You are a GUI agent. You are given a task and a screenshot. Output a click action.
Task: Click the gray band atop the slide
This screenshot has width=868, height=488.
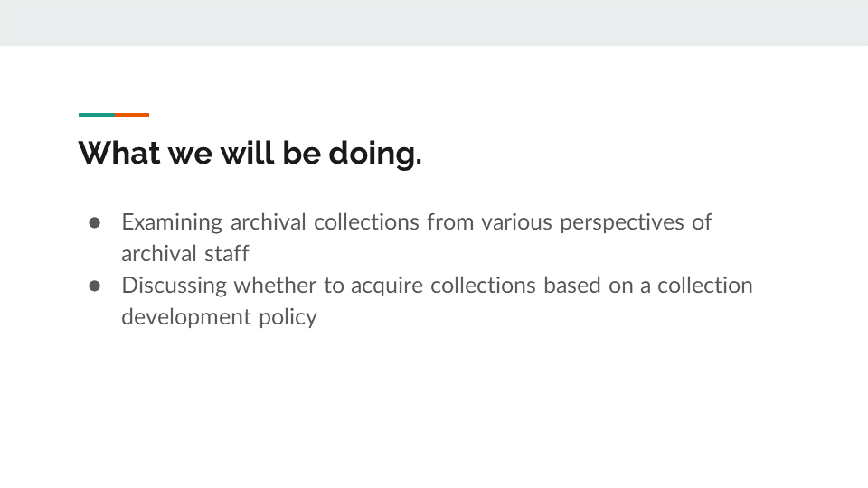[434, 23]
